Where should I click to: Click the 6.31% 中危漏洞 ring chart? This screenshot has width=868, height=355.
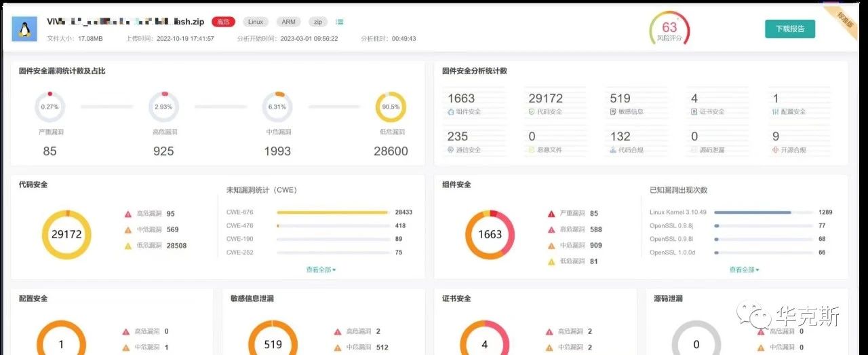[277, 107]
